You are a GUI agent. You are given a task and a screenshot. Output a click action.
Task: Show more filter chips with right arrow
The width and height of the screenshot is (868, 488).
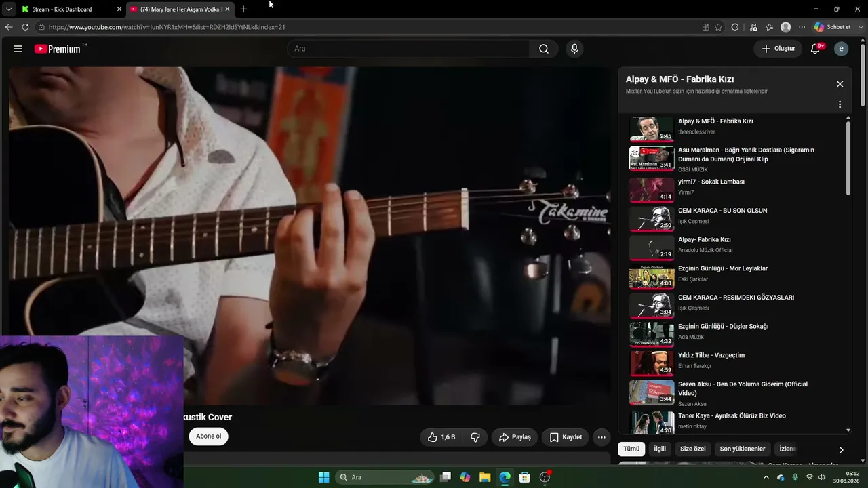tap(841, 449)
